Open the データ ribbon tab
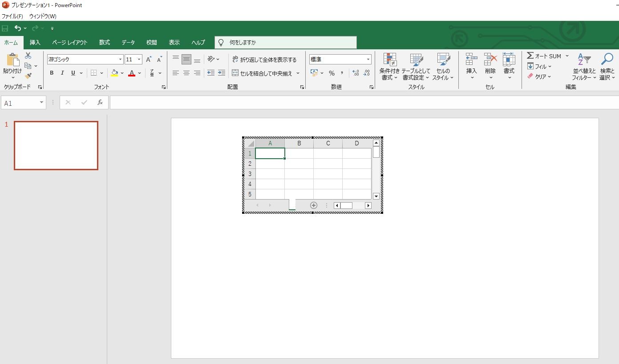The width and height of the screenshot is (619, 364). (128, 43)
